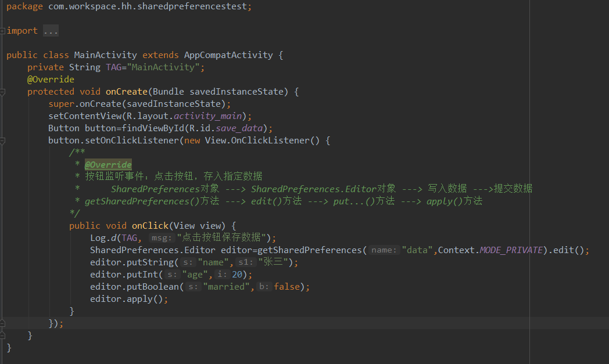Viewport: 609px width, 364px height.
Task: Click the 'msg:' parameter hint
Action: point(162,238)
